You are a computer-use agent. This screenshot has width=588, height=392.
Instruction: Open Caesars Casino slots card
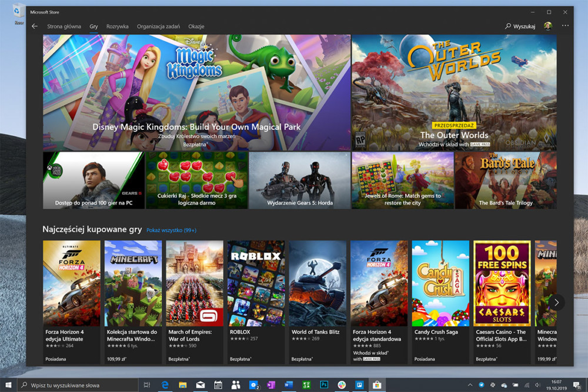tap(502, 302)
